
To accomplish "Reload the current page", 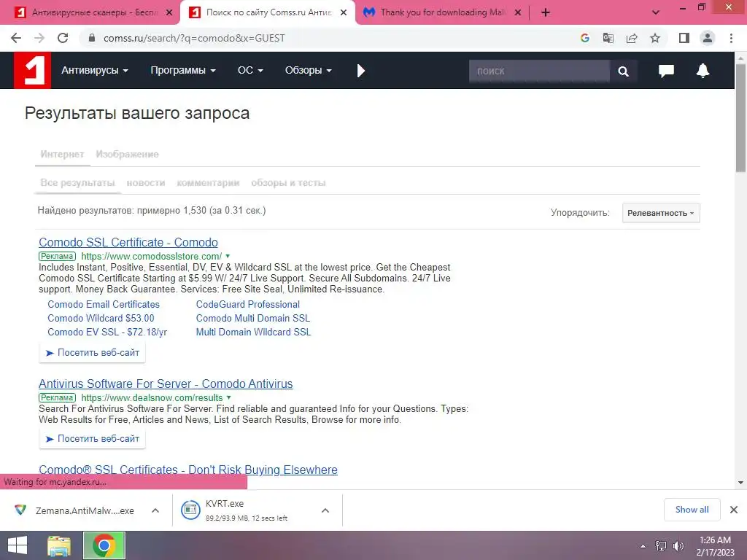I will (x=63, y=38).
